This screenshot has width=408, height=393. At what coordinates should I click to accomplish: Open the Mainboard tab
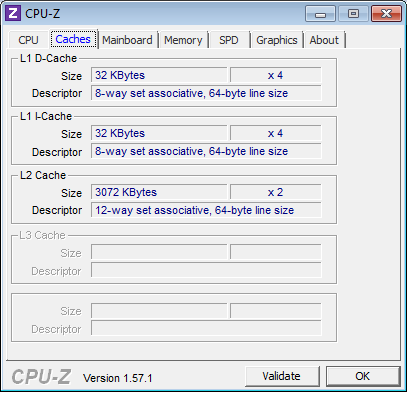[127, 40]
